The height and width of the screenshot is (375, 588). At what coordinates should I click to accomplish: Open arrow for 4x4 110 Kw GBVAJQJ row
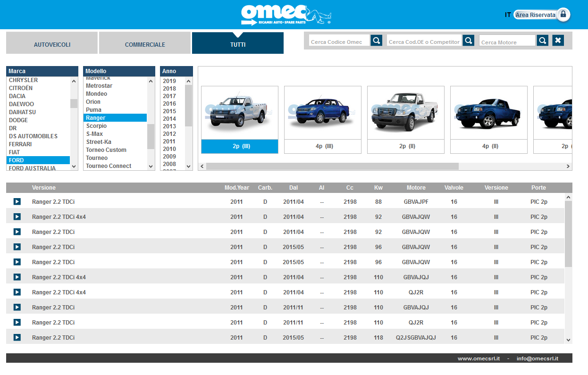point(17,277)
